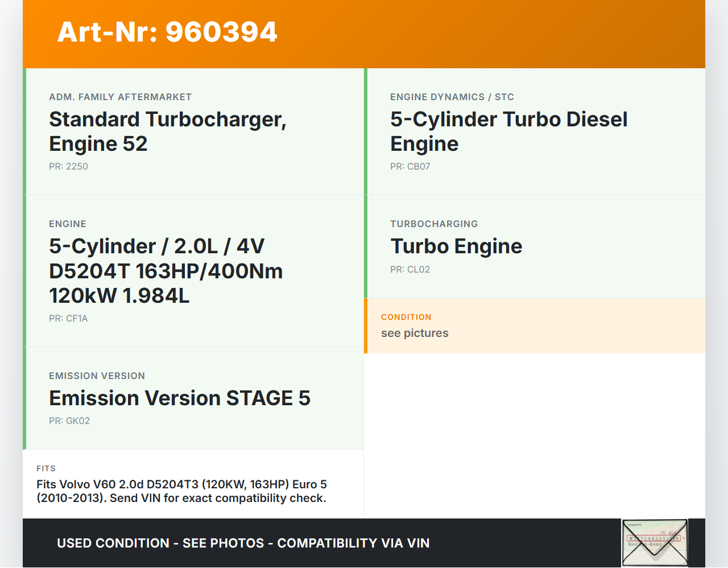Image resolution: width=728 pixels, height=568 pixels.
Task: Click the Used Condition footer banner text
Action: 243,544
